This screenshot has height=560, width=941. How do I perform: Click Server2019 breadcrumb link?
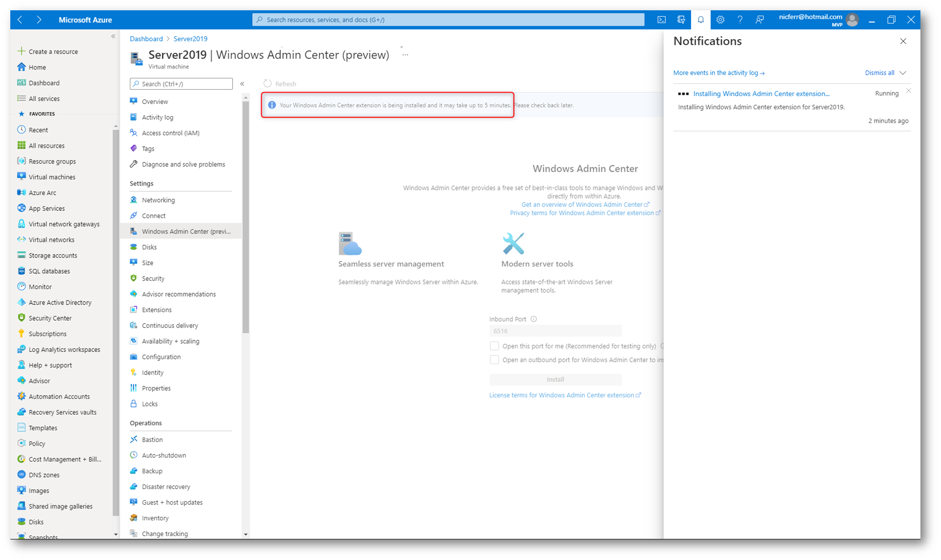[x=191, y=39]
